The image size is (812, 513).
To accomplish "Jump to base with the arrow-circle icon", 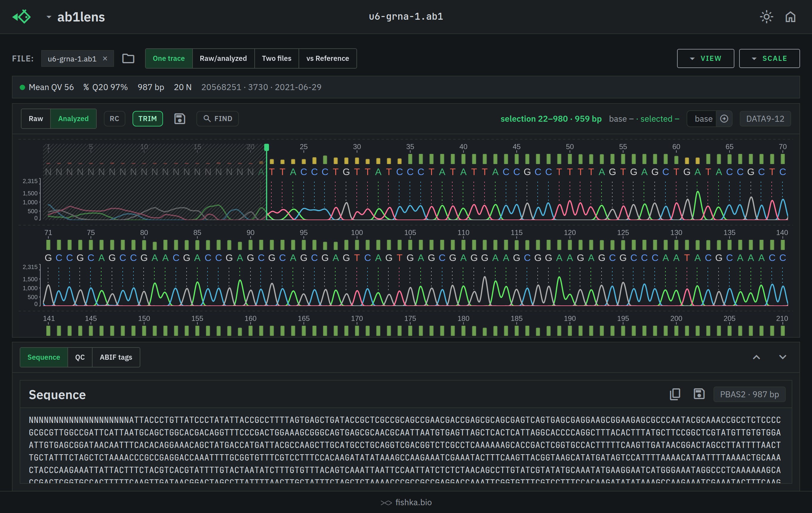I will tap(724, 119).
